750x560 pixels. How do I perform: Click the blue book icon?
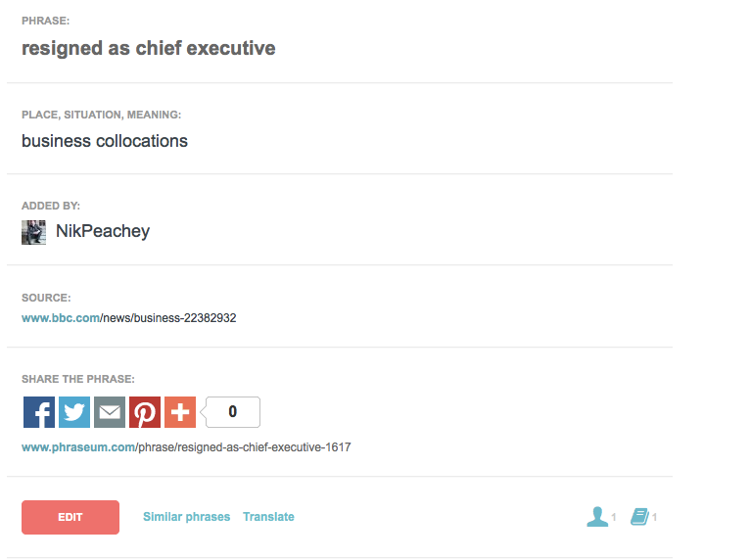click(639, 517)
